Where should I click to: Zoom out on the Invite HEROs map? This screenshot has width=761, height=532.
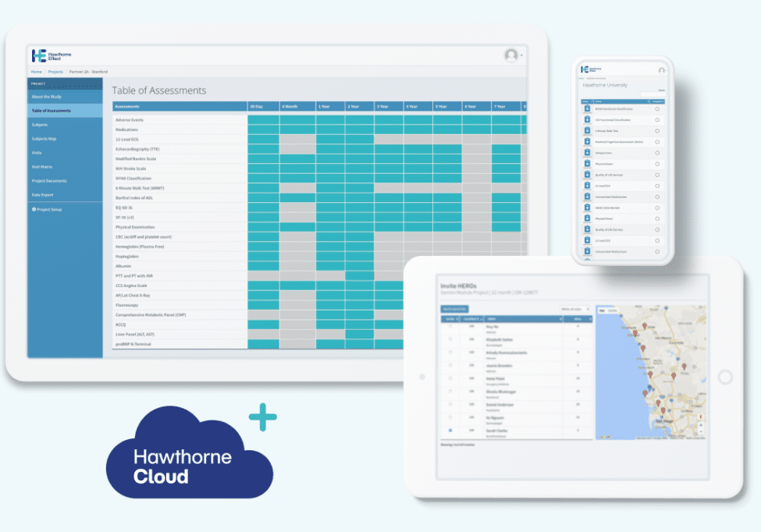[x=700, y=431]
